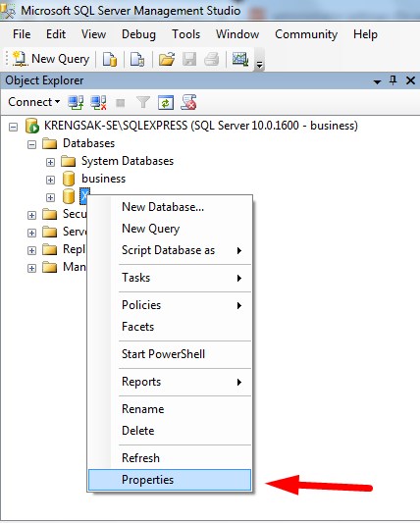The image size is (420, 523).
Task: Click the New Query toolbar button
Action: tap(51, 59)
